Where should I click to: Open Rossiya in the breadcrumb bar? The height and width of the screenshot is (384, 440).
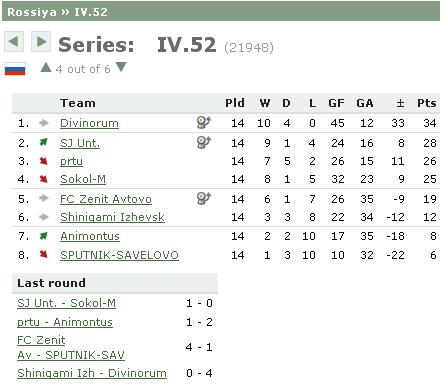pyautogui.click(x=32, y=12)
